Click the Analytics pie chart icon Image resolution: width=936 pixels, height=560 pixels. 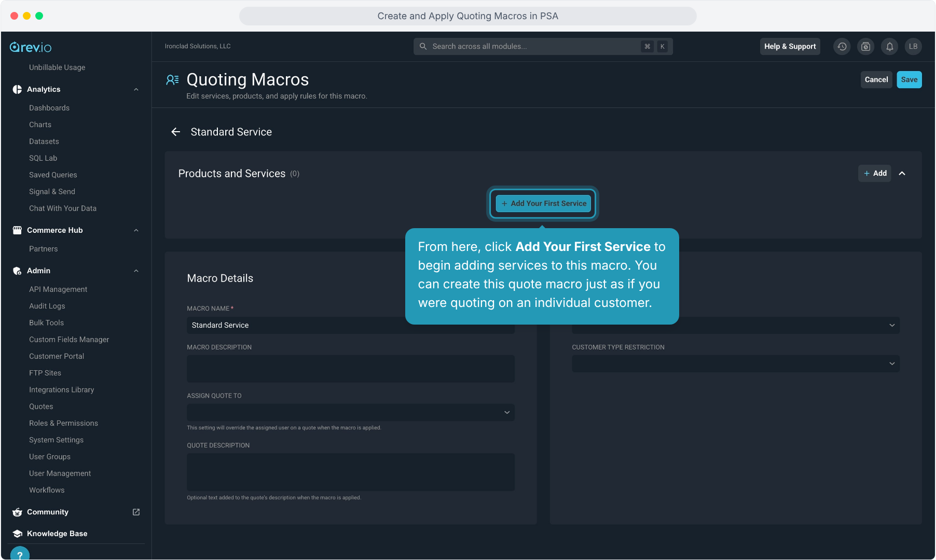17,89
